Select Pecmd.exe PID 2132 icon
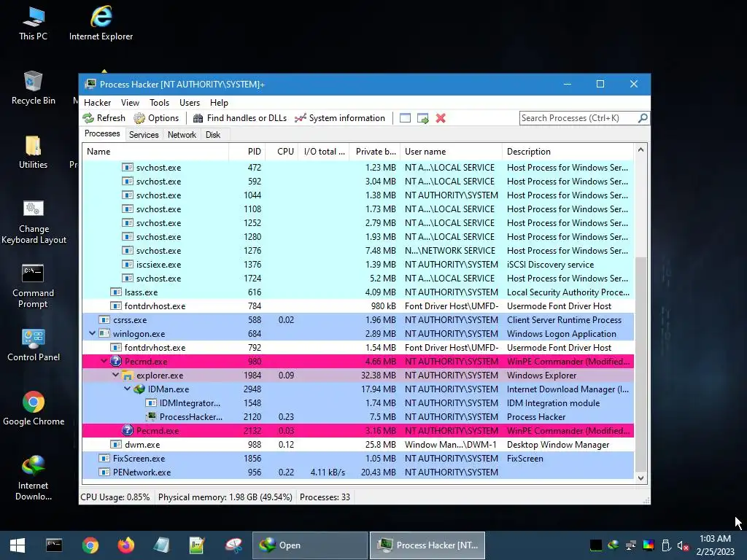This screenshot has height=560, width=747. (127, 430)
